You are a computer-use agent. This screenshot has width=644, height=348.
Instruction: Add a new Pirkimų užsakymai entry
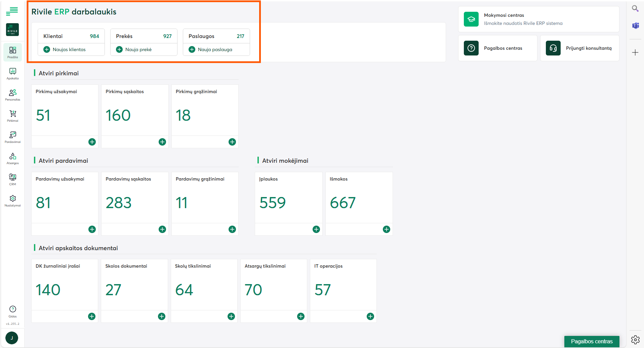(x=92, y=142)
